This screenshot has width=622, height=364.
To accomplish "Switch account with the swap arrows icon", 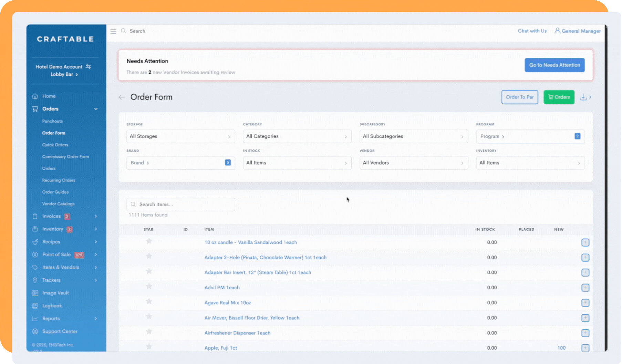I will (89, 66).
